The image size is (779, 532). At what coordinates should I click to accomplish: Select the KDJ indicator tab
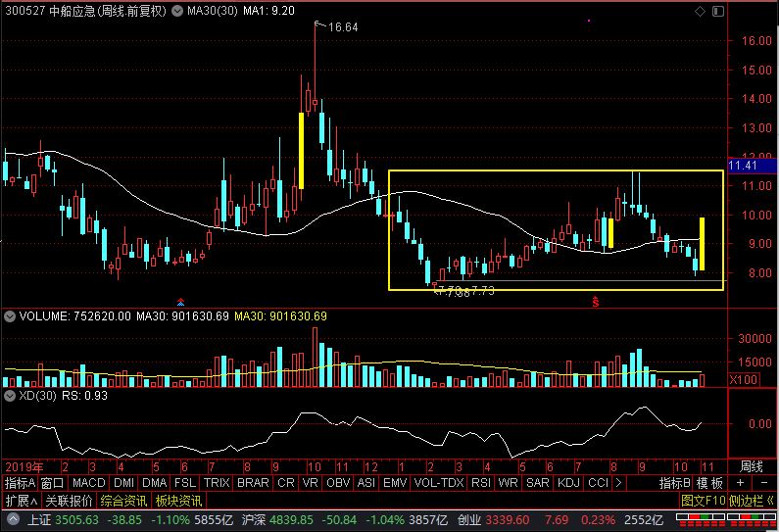(x=569, y=483)
